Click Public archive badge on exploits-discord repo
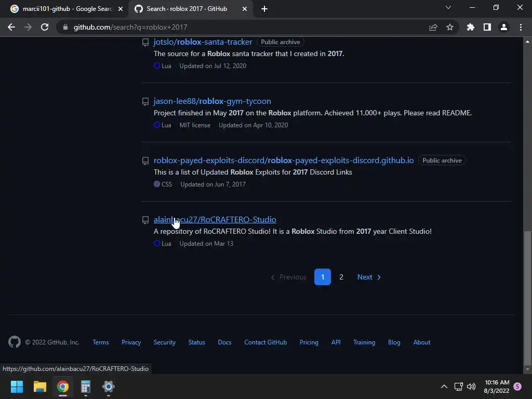Screen dimensions: 532x399 [442, 161]
